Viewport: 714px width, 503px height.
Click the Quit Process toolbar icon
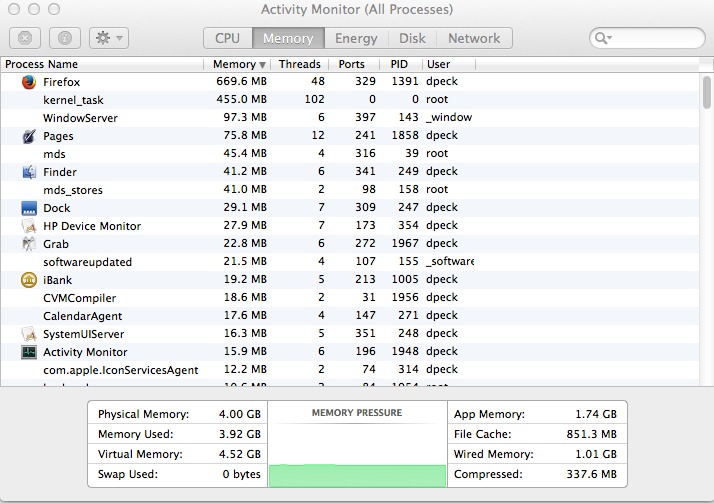click(25, 38)
